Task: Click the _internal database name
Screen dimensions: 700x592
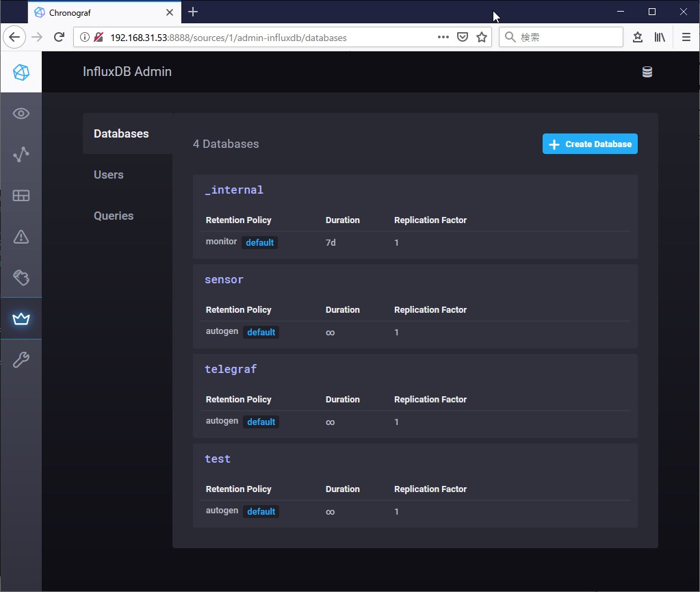Action: (x=234, y=190)
